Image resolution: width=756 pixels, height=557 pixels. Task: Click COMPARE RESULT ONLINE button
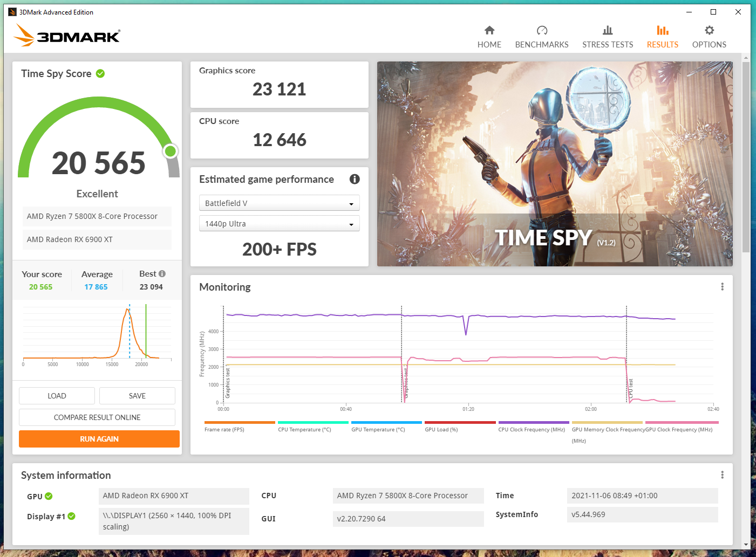pos(97,417)
